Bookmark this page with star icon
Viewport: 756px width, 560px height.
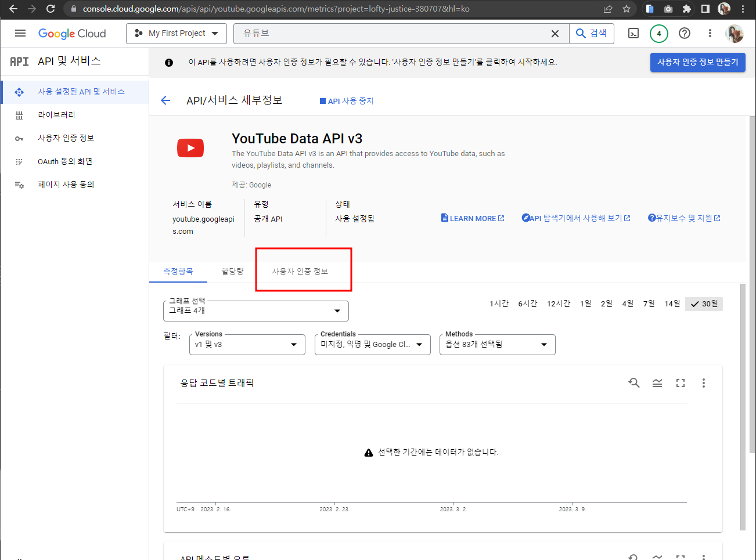(627, 9)
